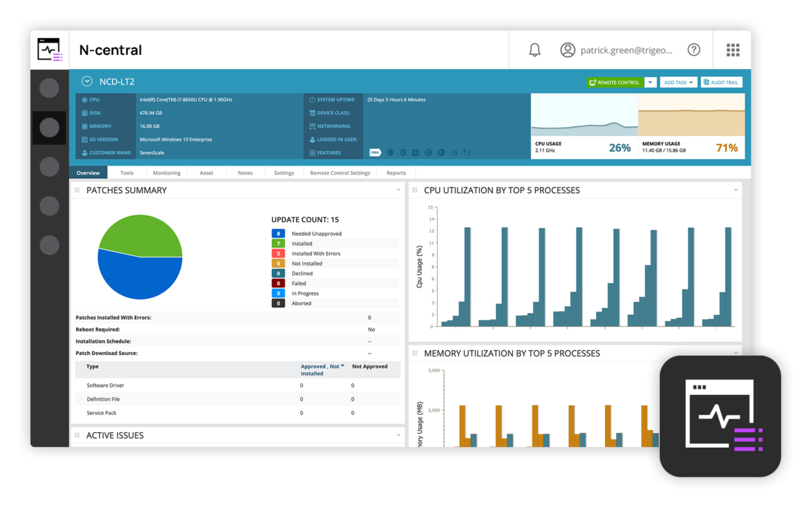Switch to the Overview tab
Viewport: 812px width, 508px height.
point(88,173)
